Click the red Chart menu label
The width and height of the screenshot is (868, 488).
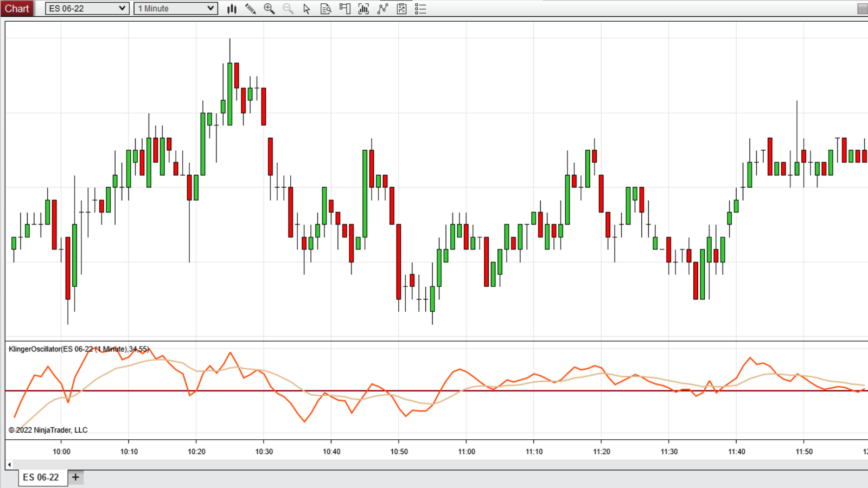pos(17,9)
